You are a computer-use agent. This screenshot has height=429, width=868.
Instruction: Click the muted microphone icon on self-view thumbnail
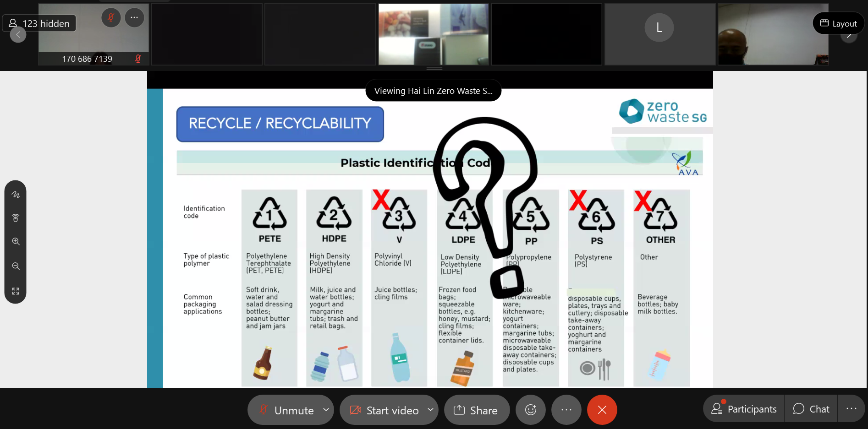click(x=111, y=18)
